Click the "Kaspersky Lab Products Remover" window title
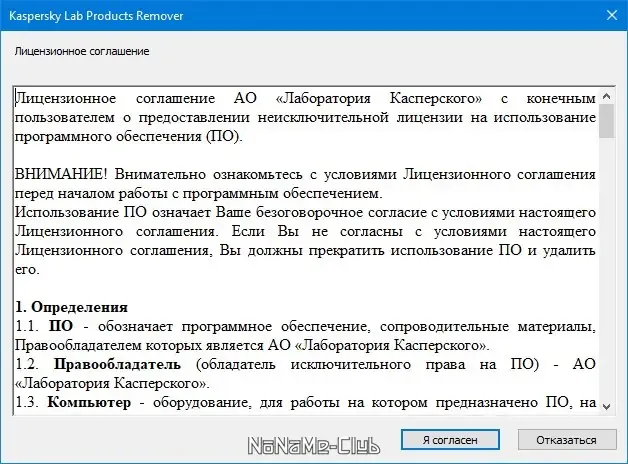The width and height of the screenshot is (628, 464). (96, 16)
